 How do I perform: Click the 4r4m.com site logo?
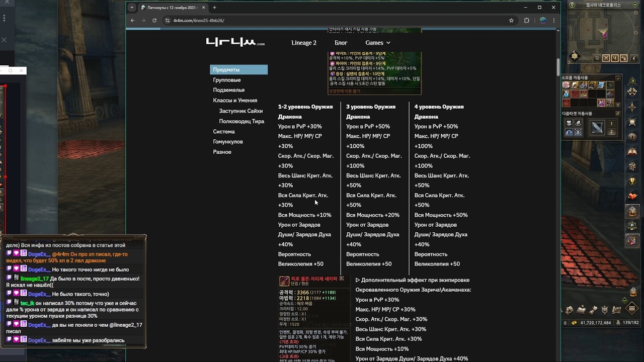click(235, 42)
